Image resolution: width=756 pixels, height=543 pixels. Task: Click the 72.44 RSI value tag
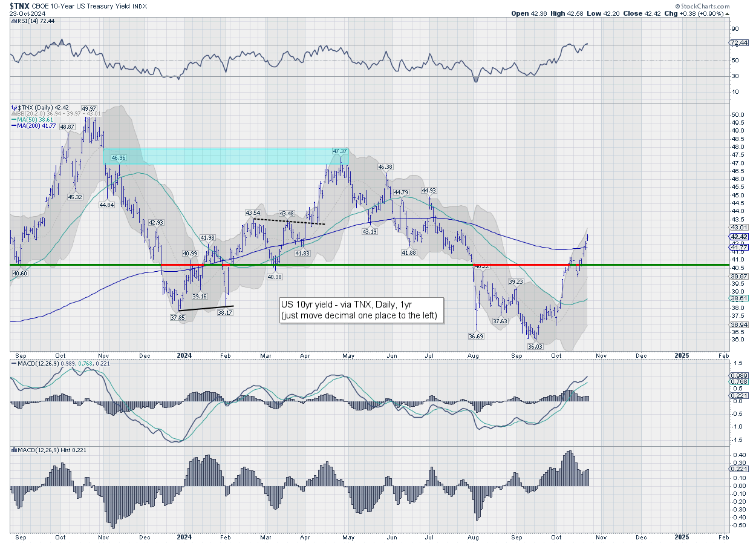pyautogui.click(x=740, y=43)
